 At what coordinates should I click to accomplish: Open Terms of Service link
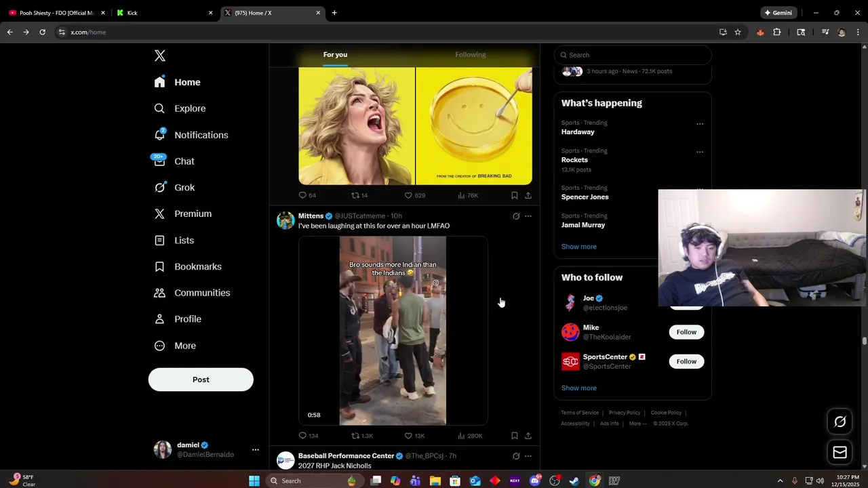580,413
